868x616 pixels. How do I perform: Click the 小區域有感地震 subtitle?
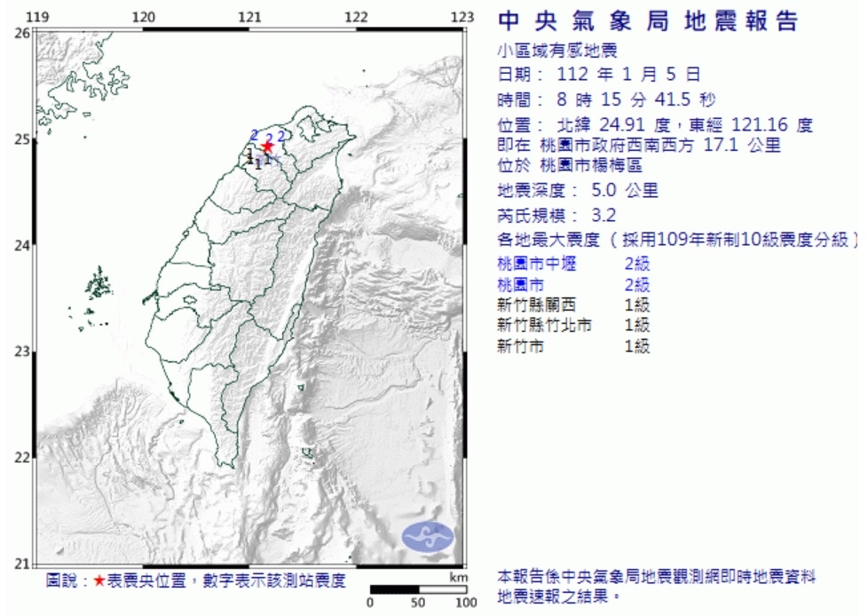556,51
